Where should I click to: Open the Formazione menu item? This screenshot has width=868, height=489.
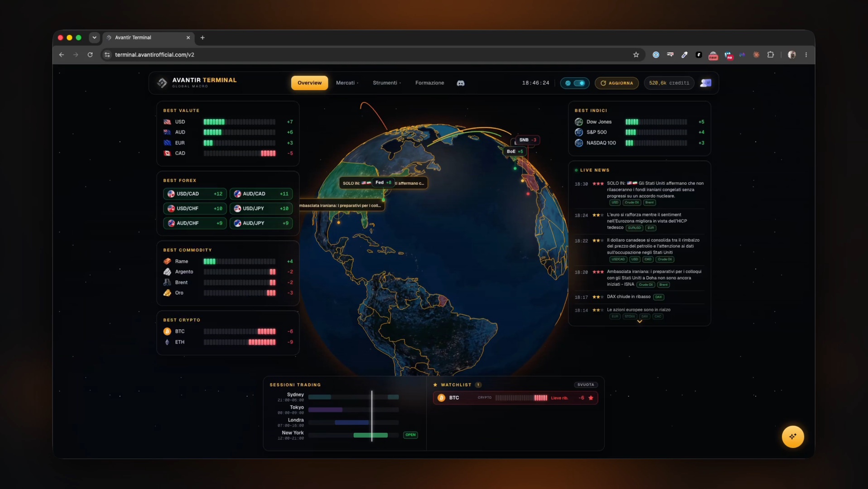click(429, 83)
